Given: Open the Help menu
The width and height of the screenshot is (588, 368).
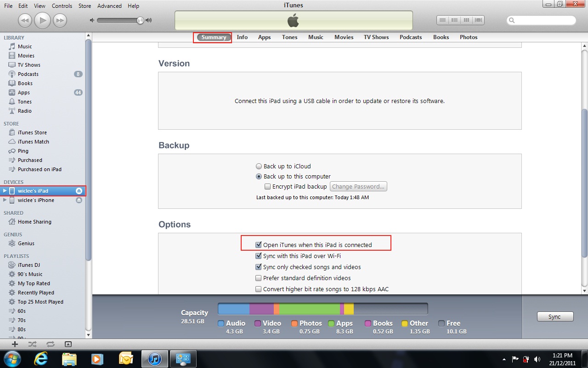Looking at the screenshot, I should pyautogui.click(x=133, y=6).
